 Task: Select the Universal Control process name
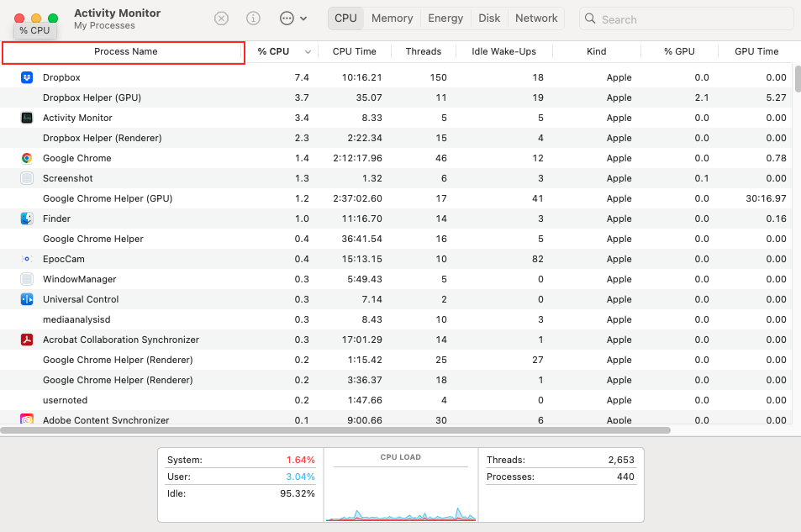click(x=81, y=299)
